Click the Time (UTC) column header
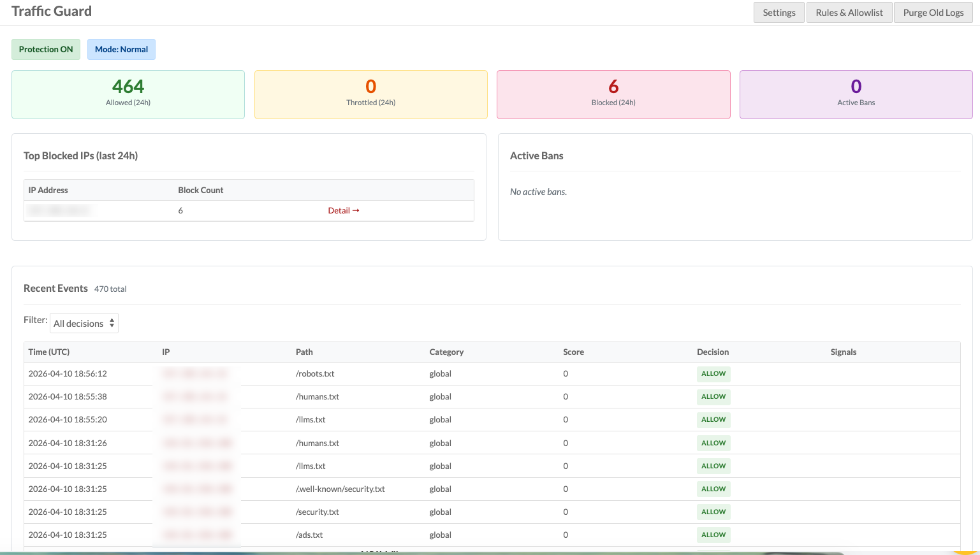Image resolution: width=980 pixels, height=555 pixels. coord(48,352)
